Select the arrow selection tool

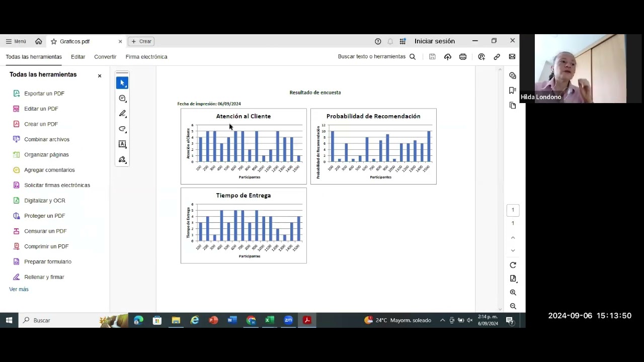tap(122, 83)
